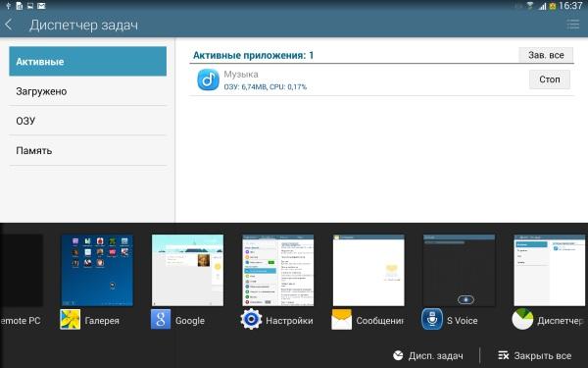Tap the email notification icon in status bar
The image size is (588, 368).
tap(41, 6)
